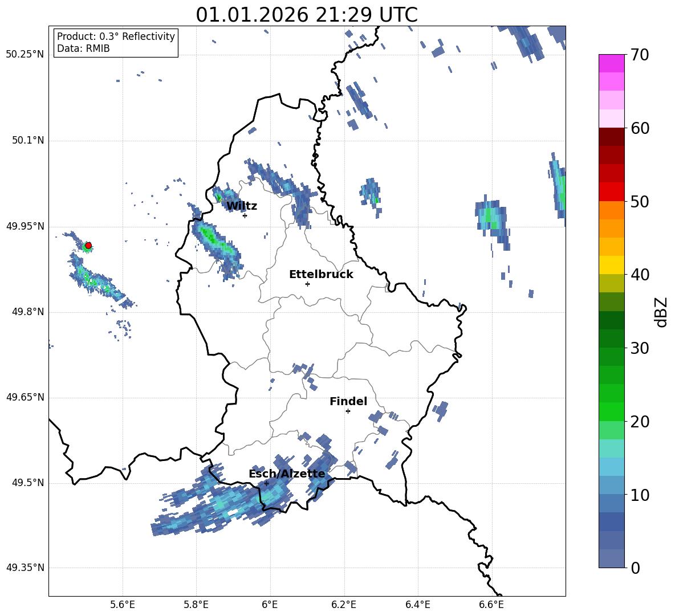Click the 49.35°N latitude label

(25, 568)
